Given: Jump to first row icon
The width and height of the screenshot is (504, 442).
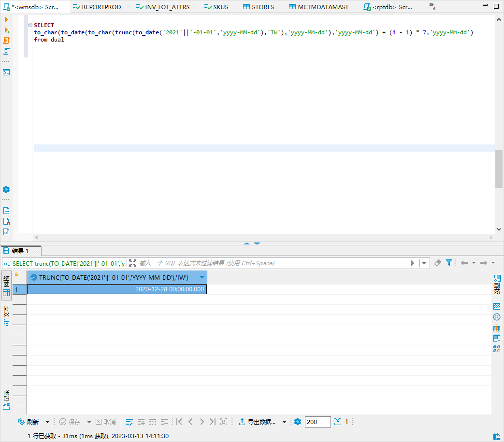Looking at the screenshot, I should click(179, 422).
